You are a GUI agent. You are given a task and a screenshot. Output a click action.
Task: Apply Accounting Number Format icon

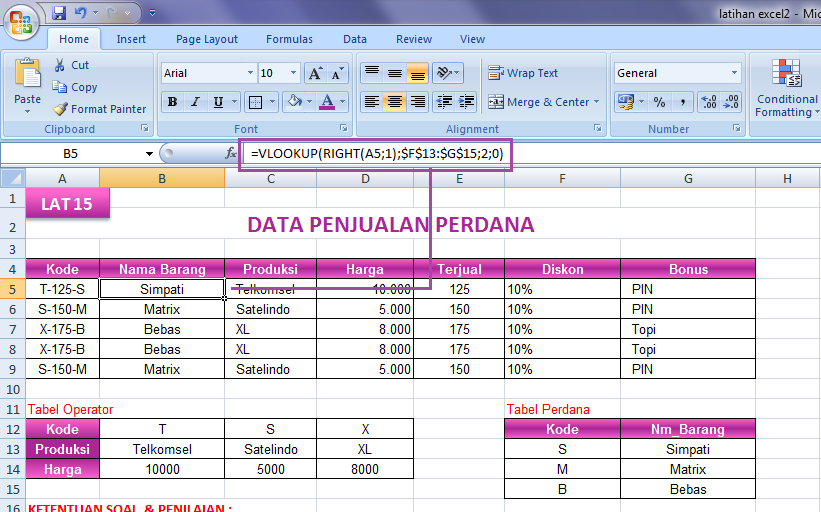626,102
